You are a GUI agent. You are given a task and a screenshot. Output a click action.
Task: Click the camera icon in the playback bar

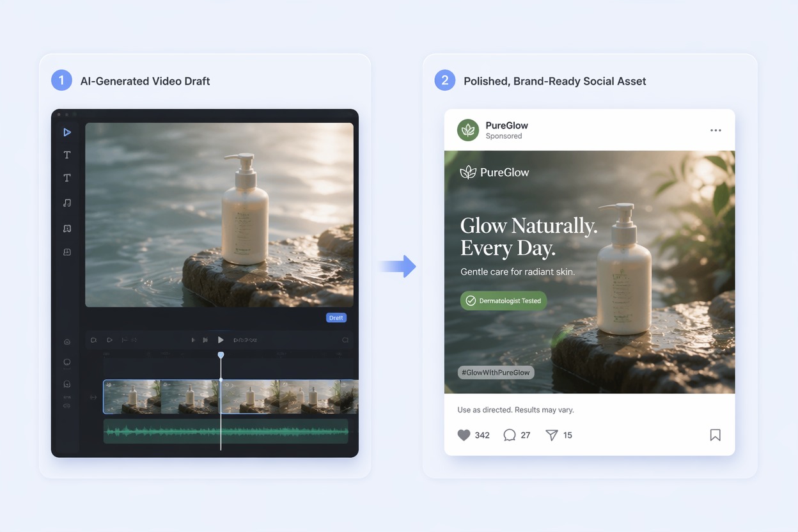coord(93,340)
